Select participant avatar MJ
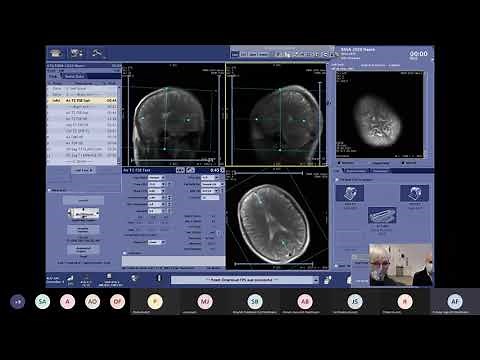Image resolution: width=480 pixels, height=360 pixels. pyautogui.click(x=205, y=301)
